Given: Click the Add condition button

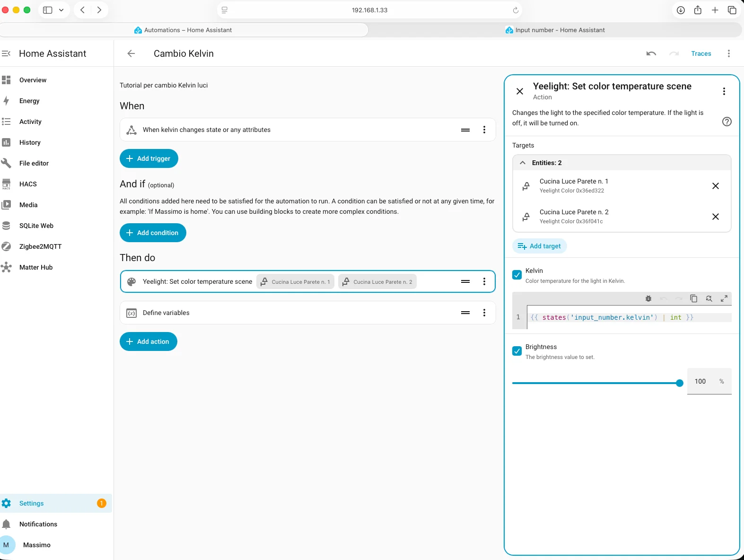Looking at the screenshot, I should (x=153, y=233).
